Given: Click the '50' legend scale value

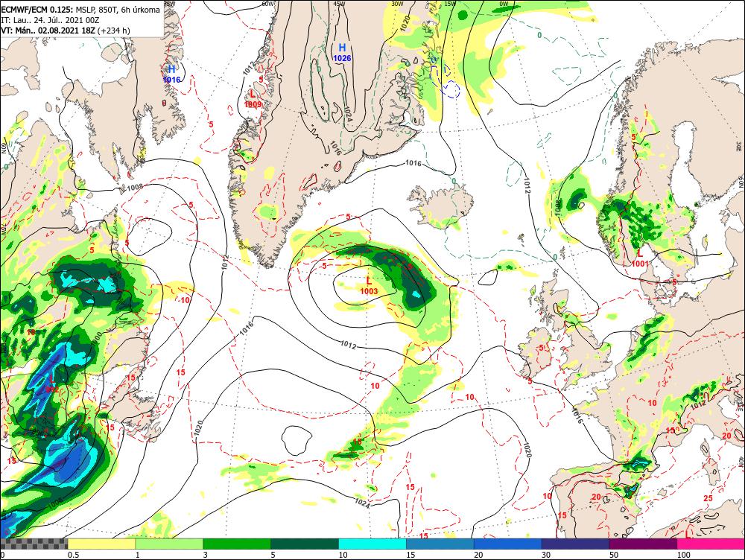Looking at the screenshot, I should pos(614,555).
